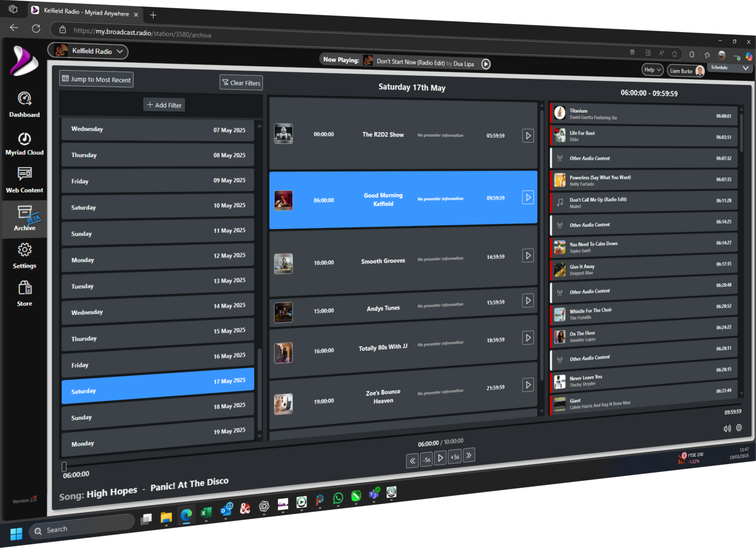Select Friday 09 May 2025
Image resolution: width=756 pixels, height=548 pixels.
pyautogui.click(x=157, y=181)
